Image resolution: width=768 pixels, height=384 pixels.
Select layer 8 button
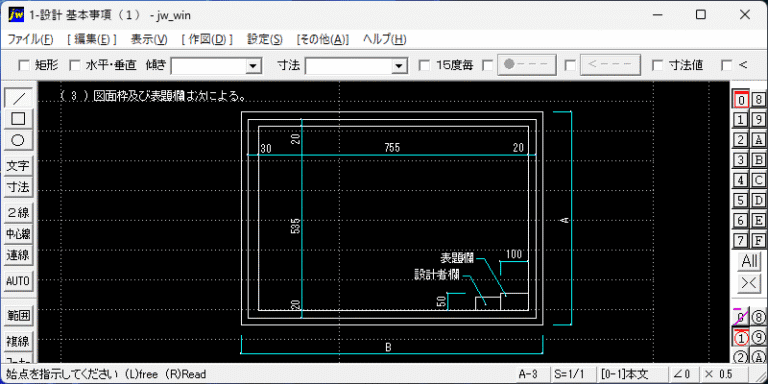click(759, 99)
